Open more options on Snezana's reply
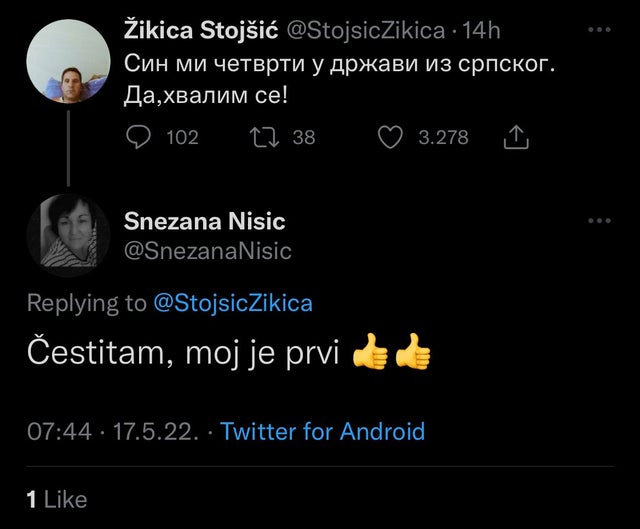 coord(598,221)
